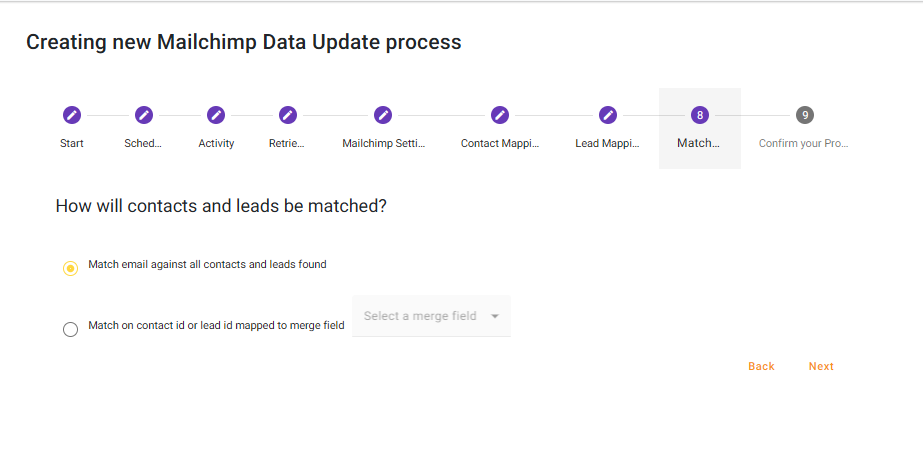This screenshot has width=923, height=452.
Task: Click the Schedule step pencil icon
Action: (x=143, y=115)
